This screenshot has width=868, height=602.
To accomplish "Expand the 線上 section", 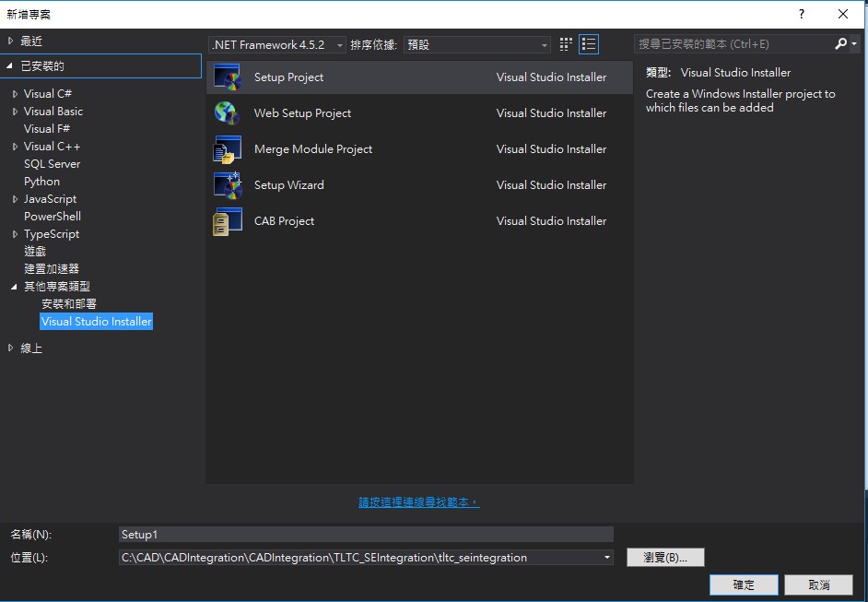I will 10,348.
